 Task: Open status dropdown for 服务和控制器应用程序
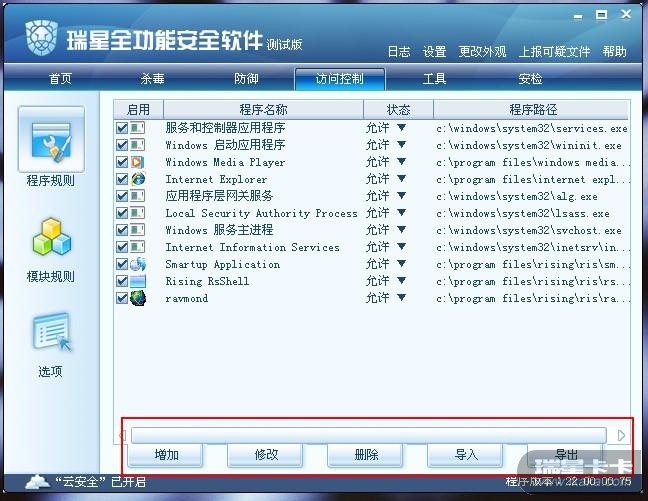coord(401,128)
